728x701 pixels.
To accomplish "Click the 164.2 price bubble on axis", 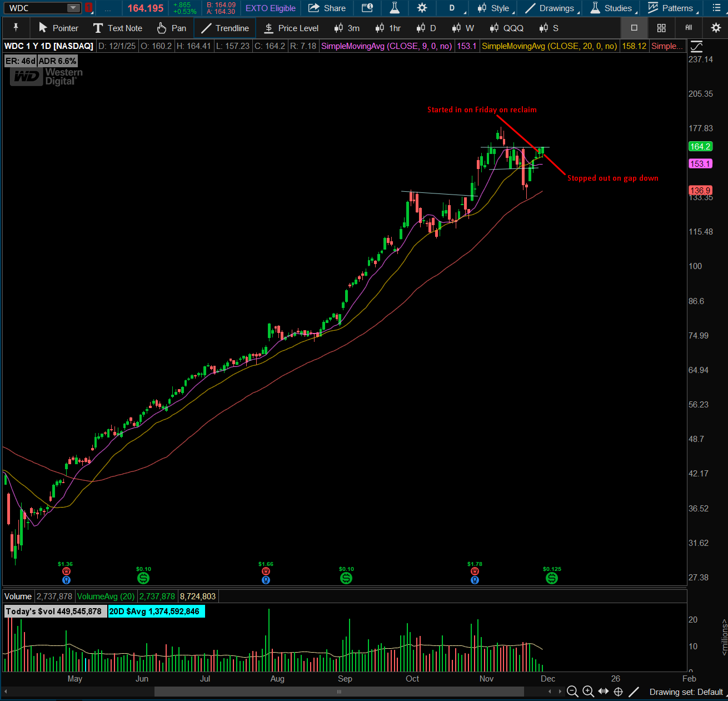I will coord(700,147).
